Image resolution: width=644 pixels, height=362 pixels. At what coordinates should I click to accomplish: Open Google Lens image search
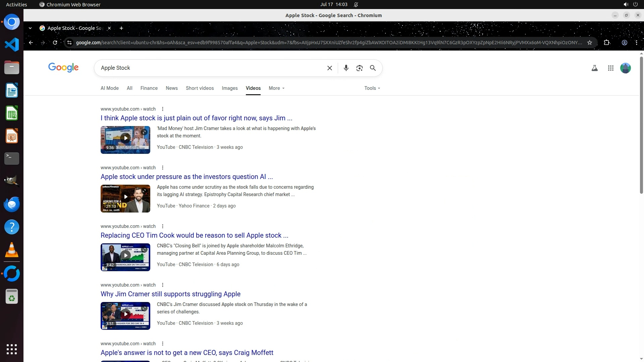pyautogui.click(x=359, y=68)
